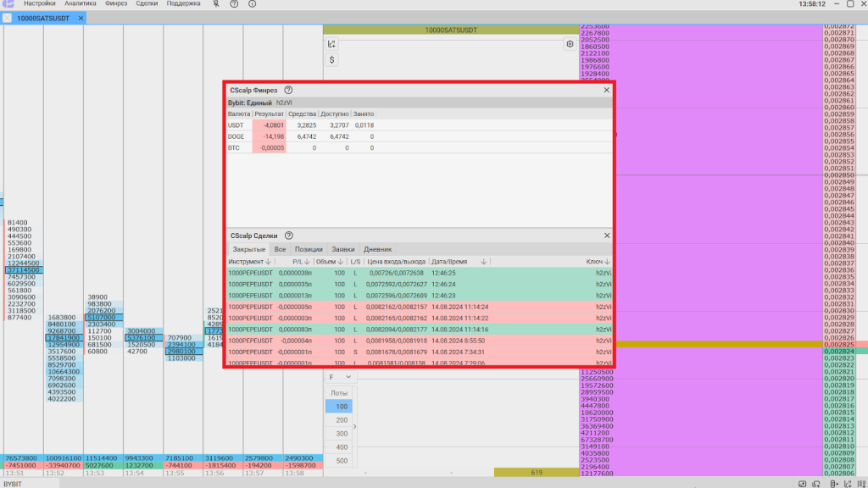Click the CScalp logo icon
The width and height of the screenshot is (868, 488).
click(x=8, y=4)
